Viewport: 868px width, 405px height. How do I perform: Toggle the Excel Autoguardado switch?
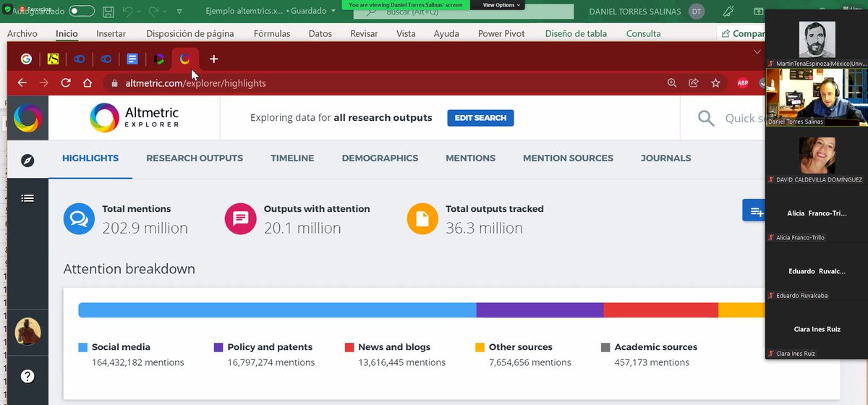click(82, 12)
